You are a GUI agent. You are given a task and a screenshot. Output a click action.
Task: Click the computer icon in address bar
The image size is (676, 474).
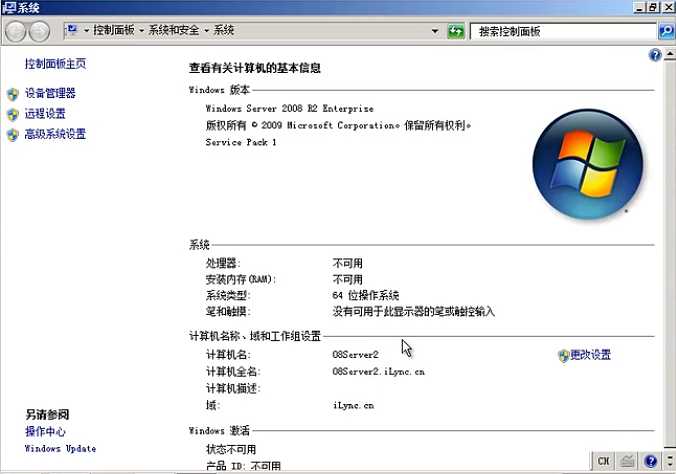[72, 30]
